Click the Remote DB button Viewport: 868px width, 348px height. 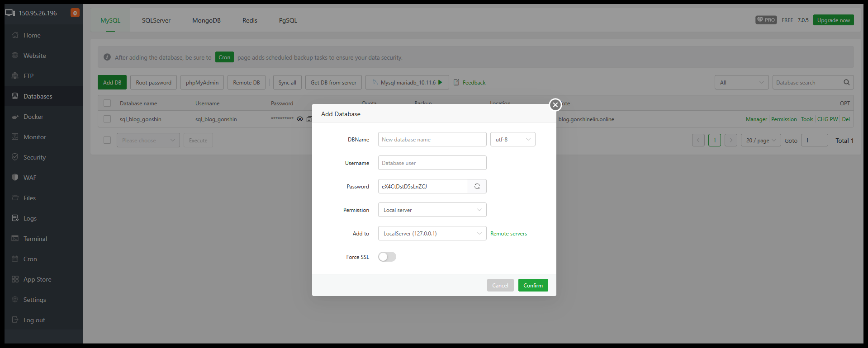pyautogui.click(x=247, y=82)
